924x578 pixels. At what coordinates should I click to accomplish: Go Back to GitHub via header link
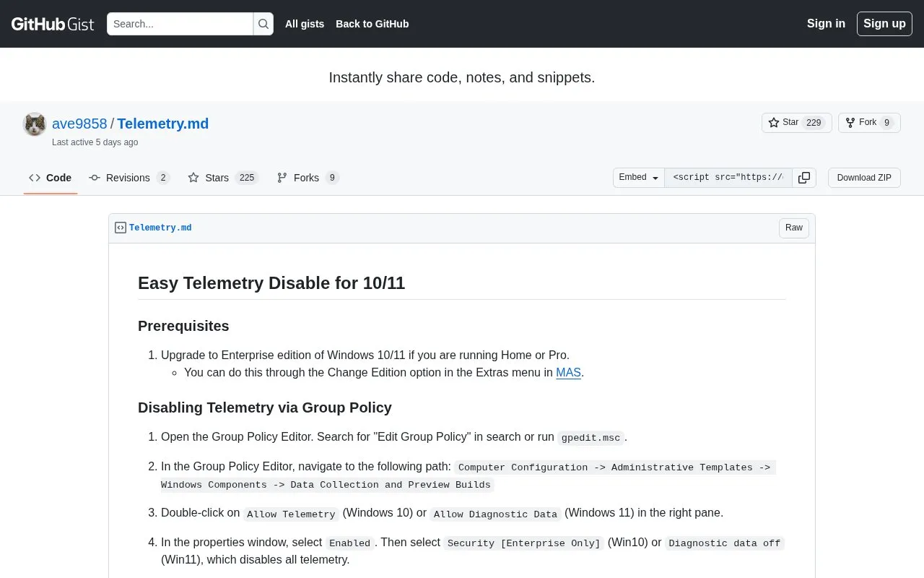[372, 24]
